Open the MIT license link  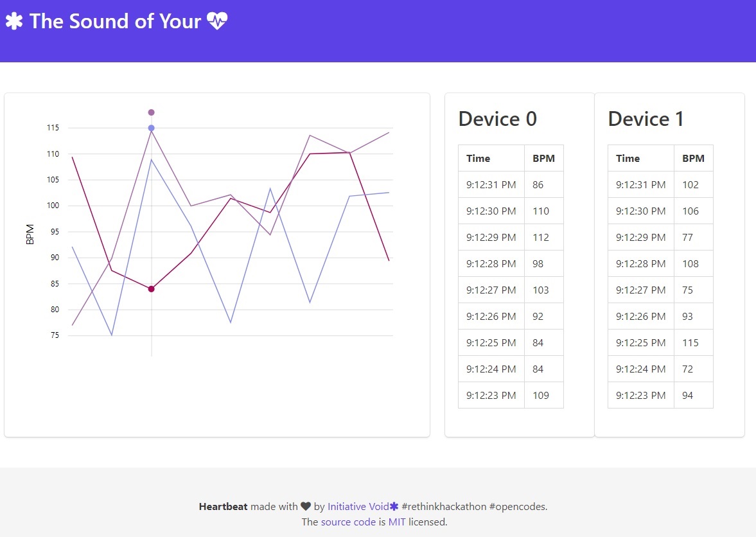point(397,522)
